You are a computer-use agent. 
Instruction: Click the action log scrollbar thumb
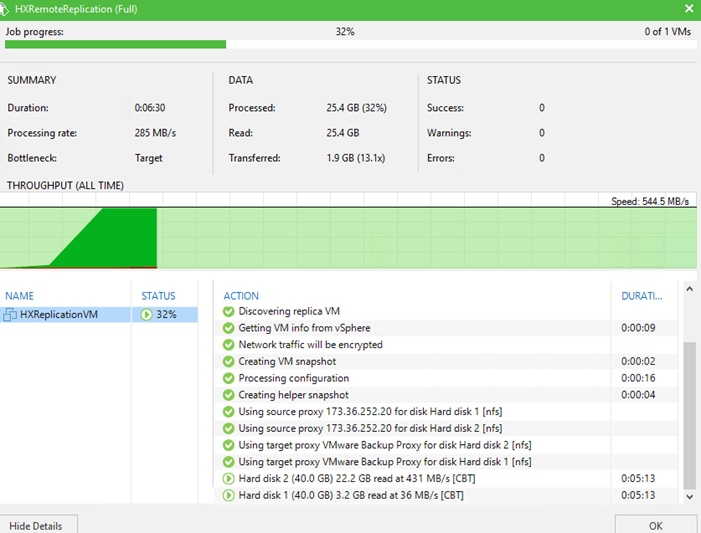pyautogui.click(x=690, y=416)
